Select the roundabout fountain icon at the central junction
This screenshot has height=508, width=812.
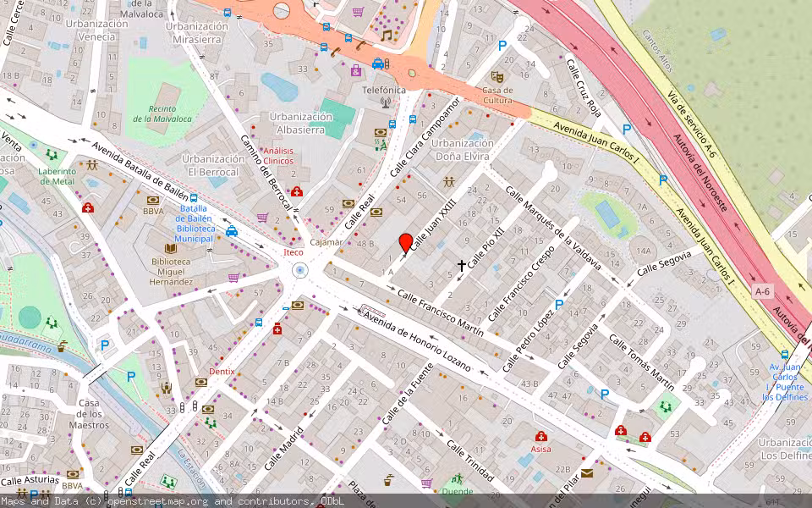pos(299,270)
